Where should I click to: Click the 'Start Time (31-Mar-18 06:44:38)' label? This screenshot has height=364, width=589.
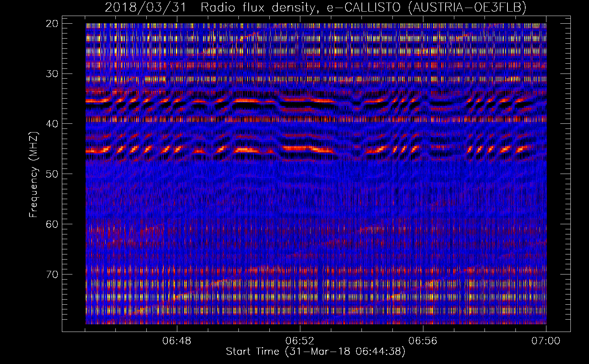(316, 352)
